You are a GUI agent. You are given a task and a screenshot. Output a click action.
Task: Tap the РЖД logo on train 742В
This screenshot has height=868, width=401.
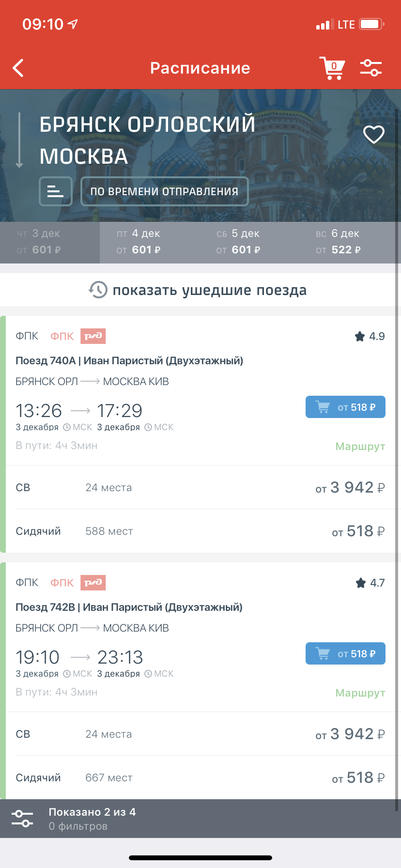click(x=93, y=583)
